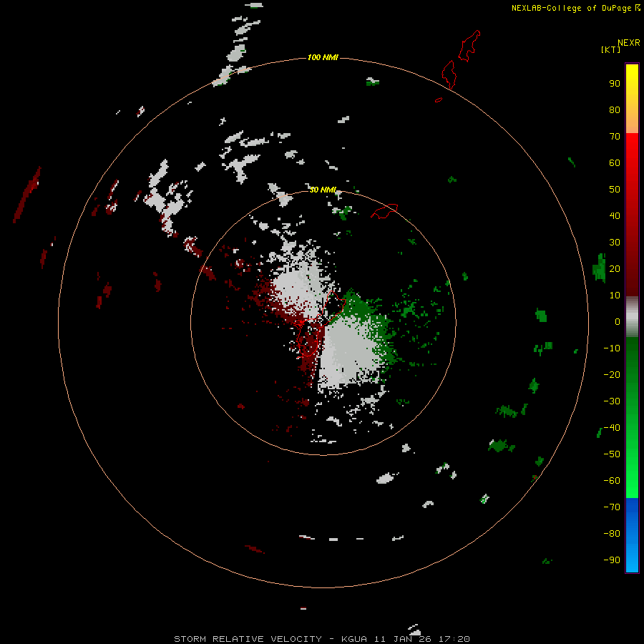Click the -30 value on velocity scale
644x644 pixels.
[x=612, y=401]
